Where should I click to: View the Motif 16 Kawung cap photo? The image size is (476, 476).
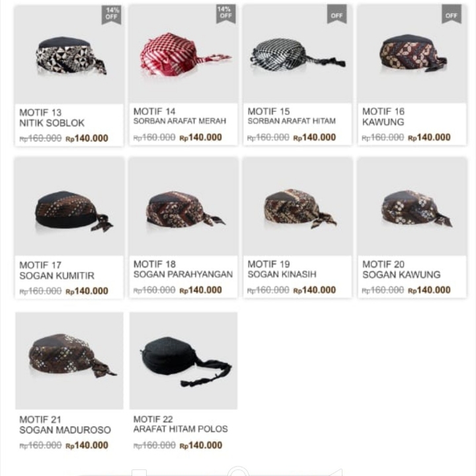click(413, 54)
